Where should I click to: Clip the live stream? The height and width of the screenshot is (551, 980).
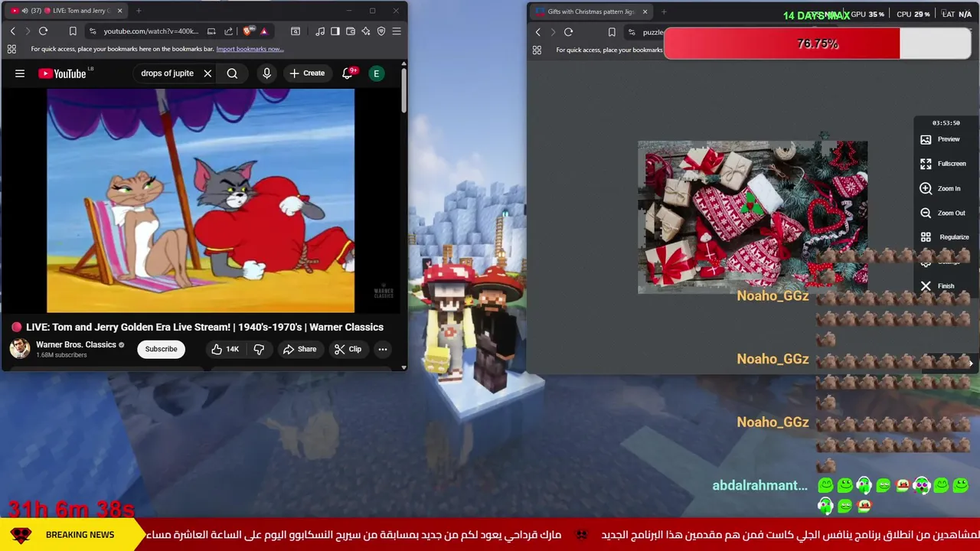click(x=348, y=349)
